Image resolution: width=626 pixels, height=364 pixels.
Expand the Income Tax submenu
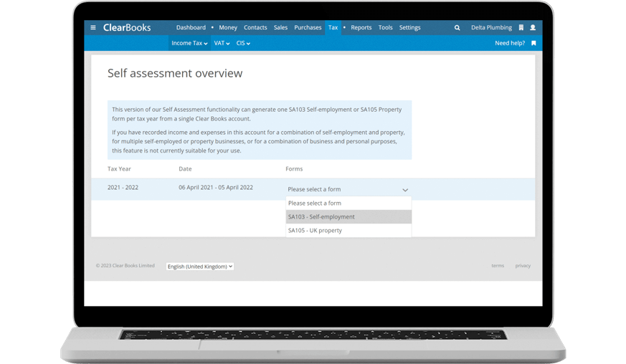pyautogui.click(x=189, y=43)
